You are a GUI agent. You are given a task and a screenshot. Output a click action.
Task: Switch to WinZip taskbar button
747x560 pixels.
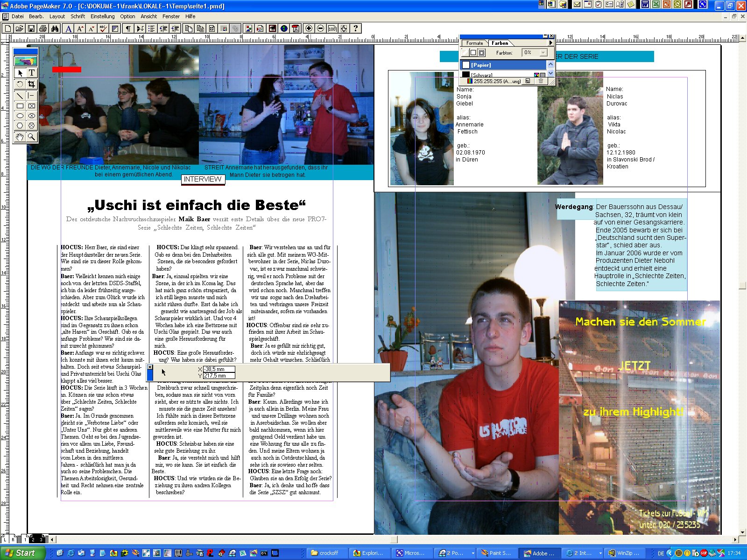click(x=624, y=553)
